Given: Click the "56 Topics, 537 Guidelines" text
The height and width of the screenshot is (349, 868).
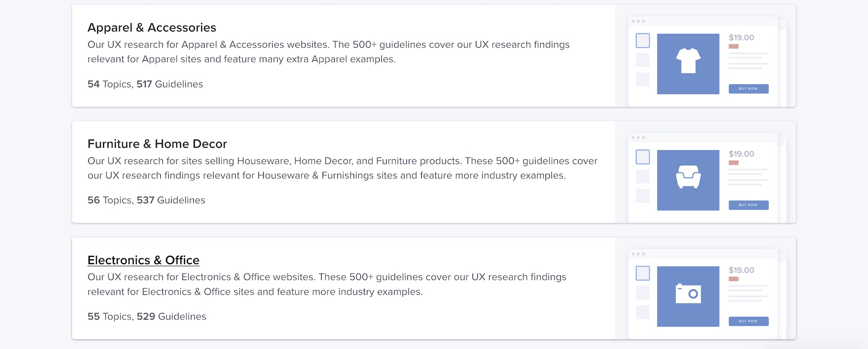Looking at the screenshot, I should pos(146,200).
